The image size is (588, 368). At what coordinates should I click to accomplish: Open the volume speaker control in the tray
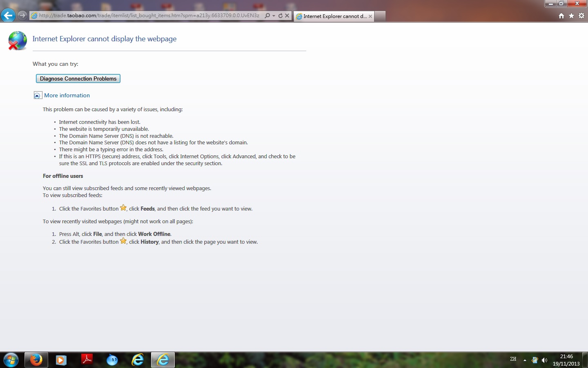544,360
